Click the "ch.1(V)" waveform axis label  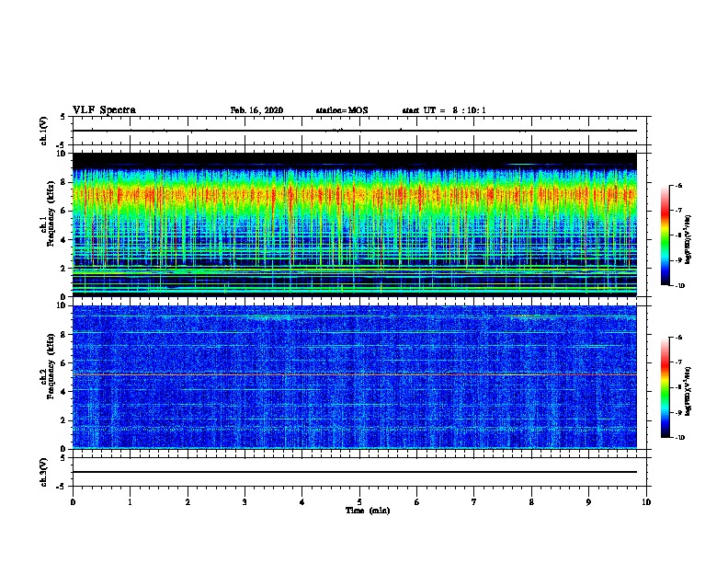pos(43,131)
